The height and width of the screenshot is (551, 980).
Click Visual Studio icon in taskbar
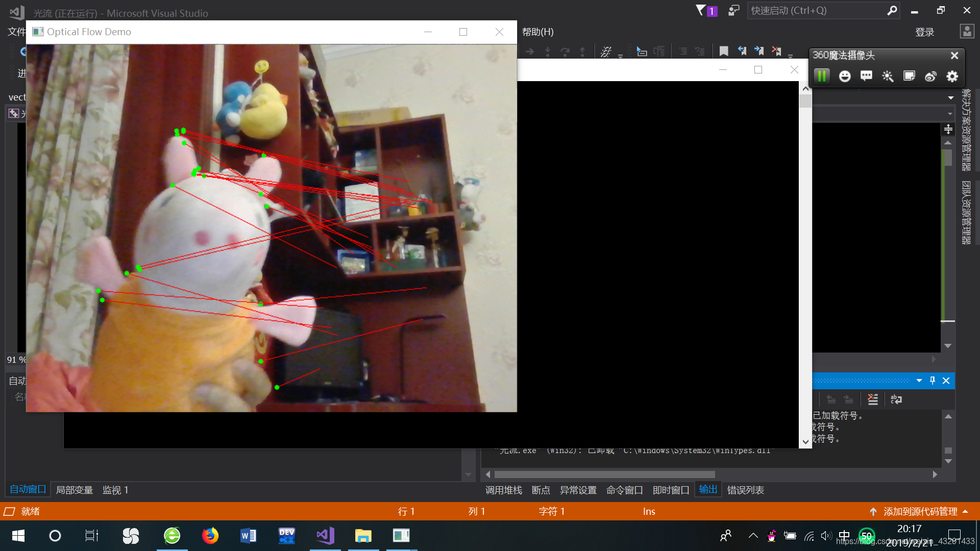325,535
